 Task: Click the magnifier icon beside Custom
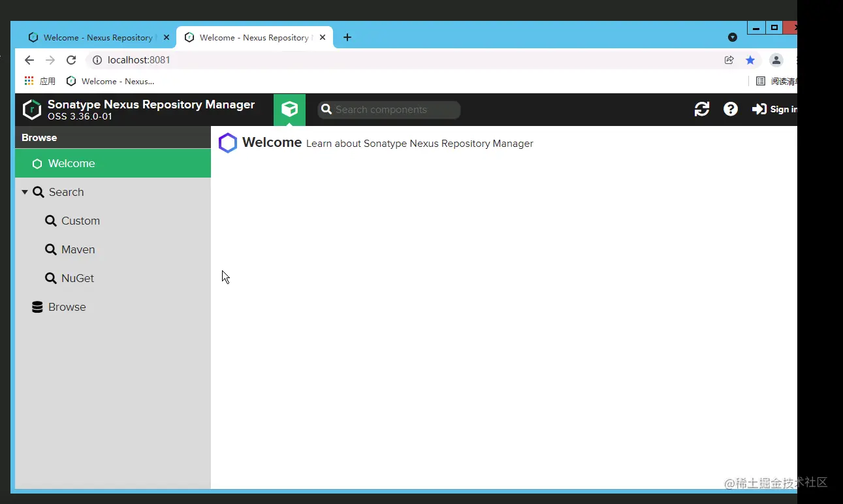(x=50, y=221)
